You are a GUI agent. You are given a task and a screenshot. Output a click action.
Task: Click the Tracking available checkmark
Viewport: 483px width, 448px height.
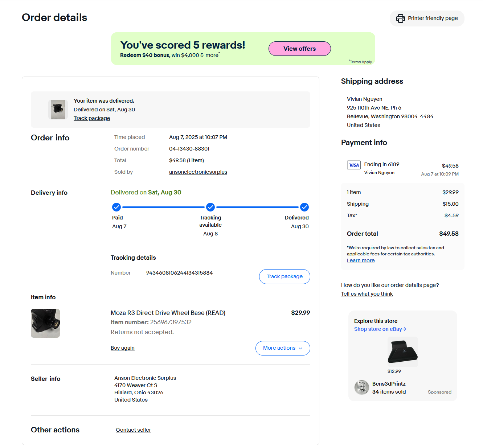tap(210, 207)
